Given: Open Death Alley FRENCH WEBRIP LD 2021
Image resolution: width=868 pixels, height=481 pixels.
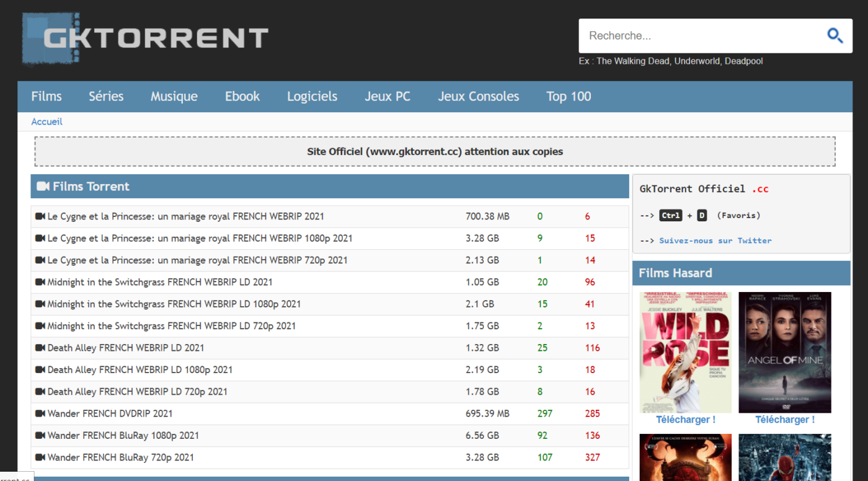Looking at the screenshot, I should click(126, 348).
